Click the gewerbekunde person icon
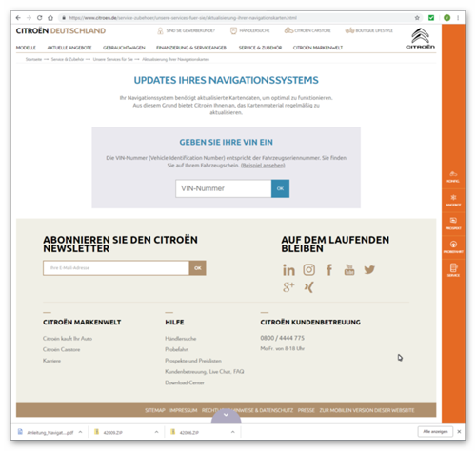Viewport: 476px width, 451px height. pyautogui.click(x=160, y=30)
